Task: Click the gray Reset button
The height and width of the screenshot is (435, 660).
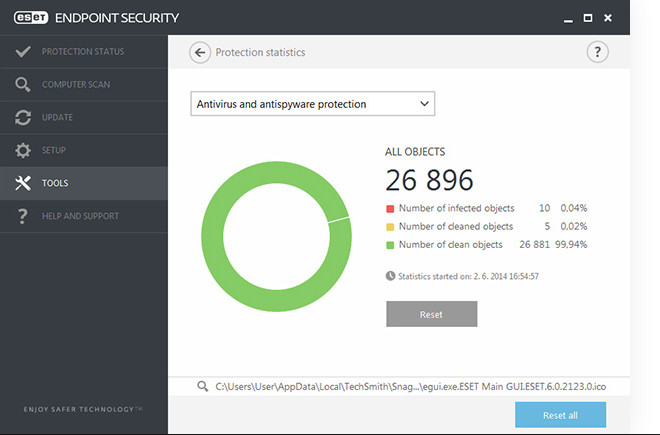Action: (431, 314)
